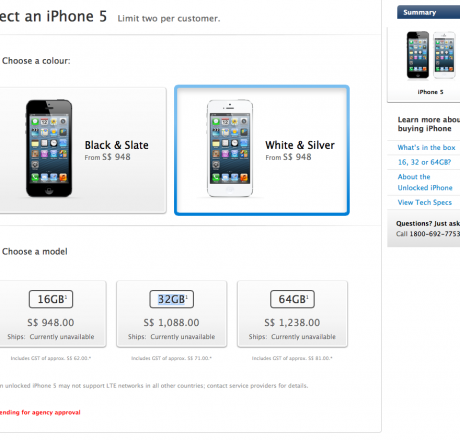Open the View Tech Specs link

[x=425, y=202]
